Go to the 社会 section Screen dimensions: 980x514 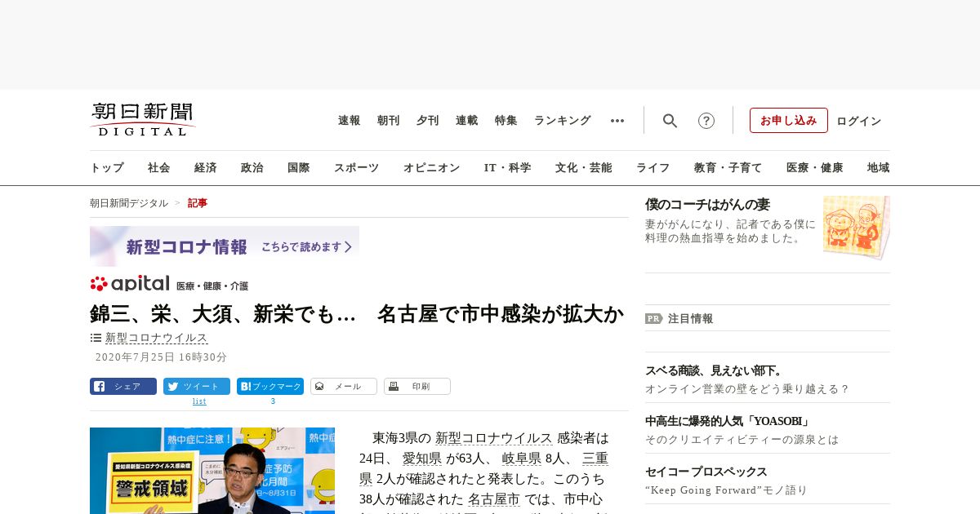159,168
